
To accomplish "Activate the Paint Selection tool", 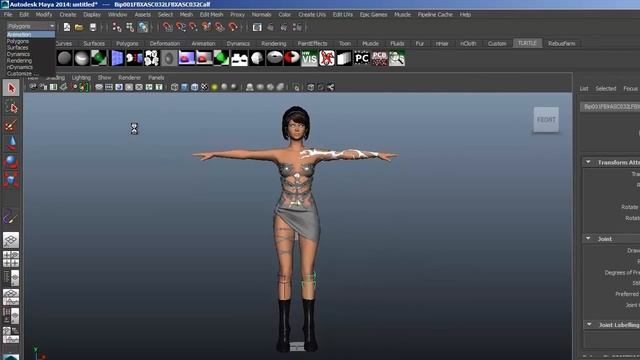I will point(11,125).
